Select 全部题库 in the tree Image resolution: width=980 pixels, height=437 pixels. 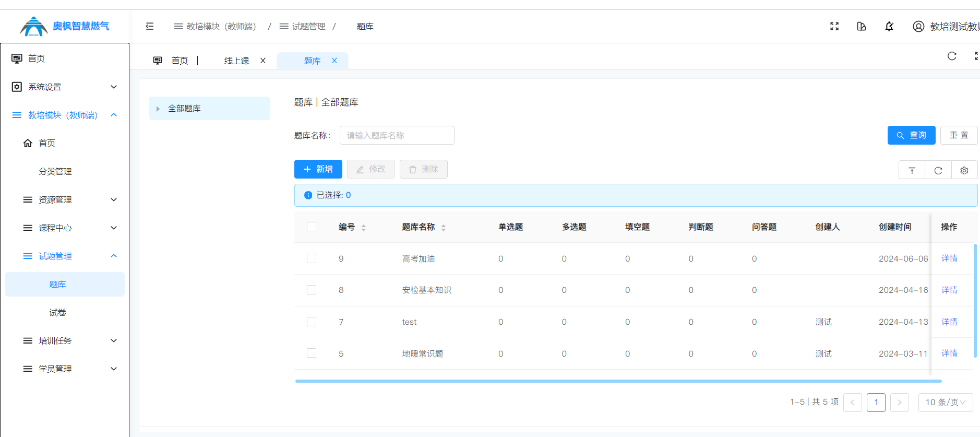[x=209, y=109]
